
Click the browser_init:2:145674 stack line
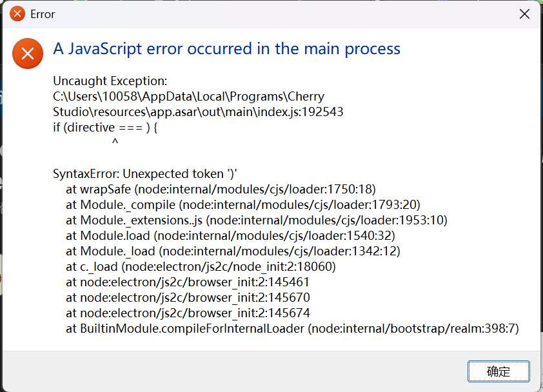pos(188,313)
